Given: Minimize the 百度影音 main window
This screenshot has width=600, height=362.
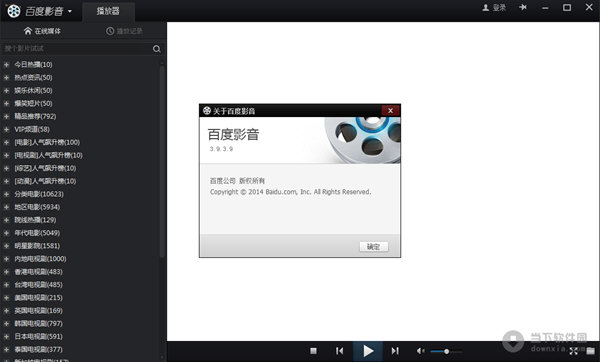Looking at the screenshot, I should [x=545, y=8].
